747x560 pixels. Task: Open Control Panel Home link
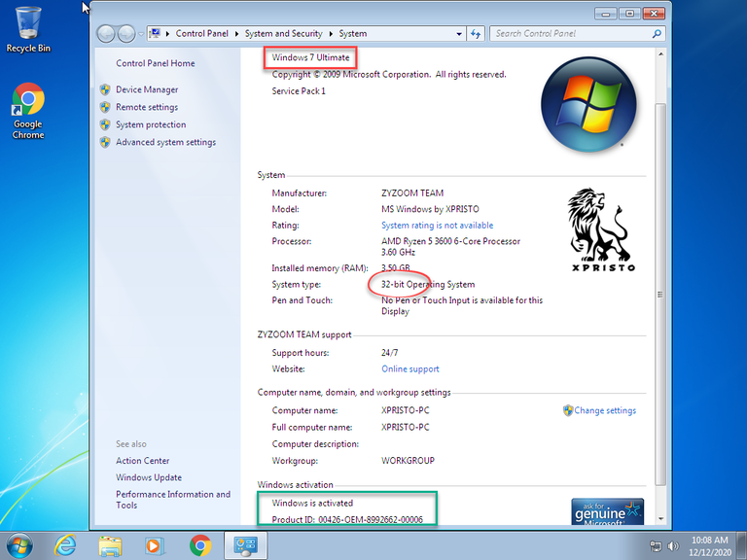(156, 63)
